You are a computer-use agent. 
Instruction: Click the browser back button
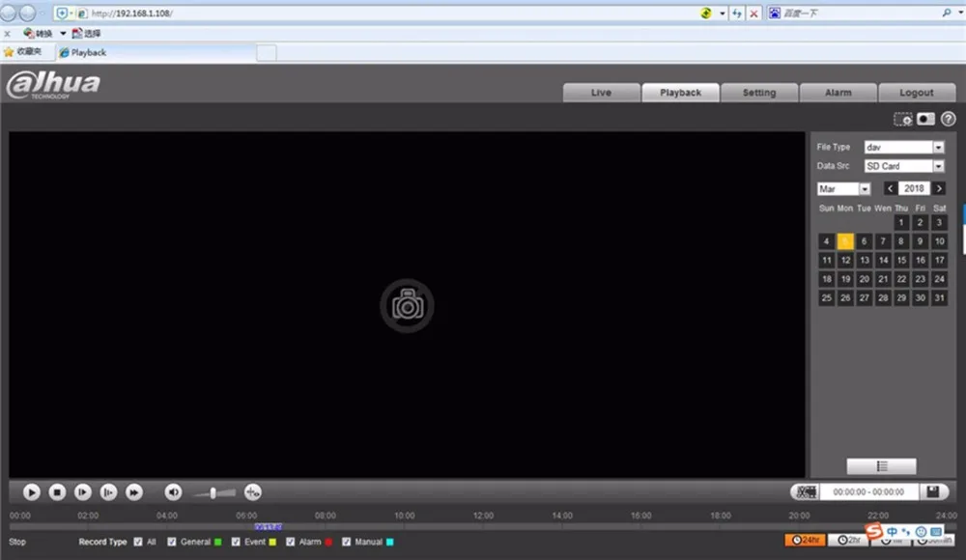tap(8, 13)
